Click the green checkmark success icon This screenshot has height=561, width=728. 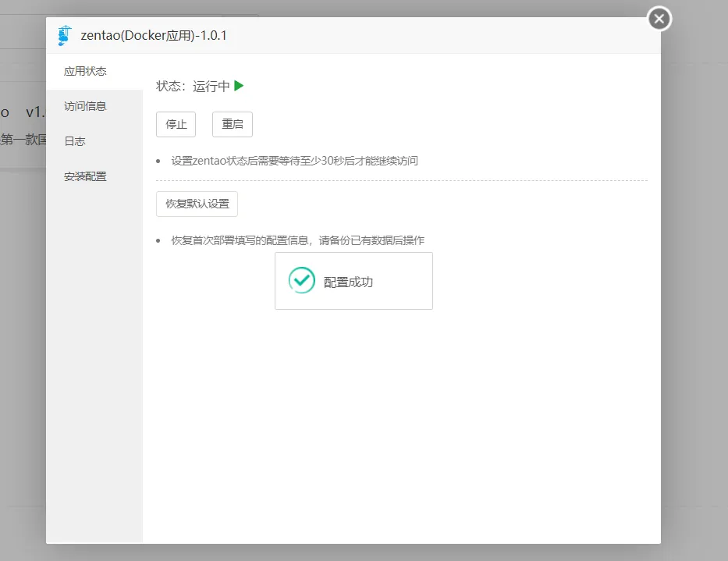tap(302, 280)
